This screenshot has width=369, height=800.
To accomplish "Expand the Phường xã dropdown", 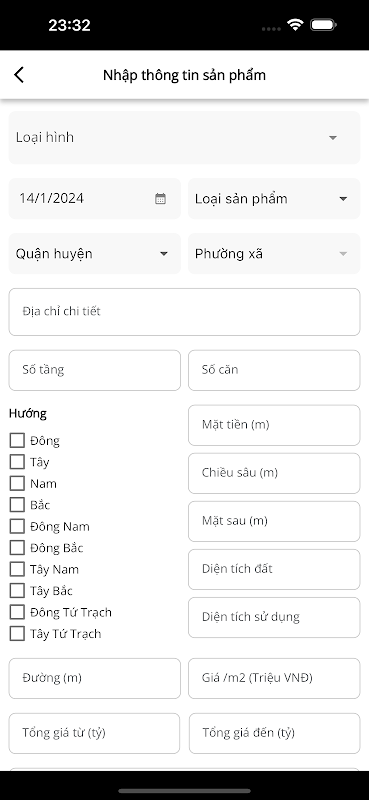I will (274, 254).
